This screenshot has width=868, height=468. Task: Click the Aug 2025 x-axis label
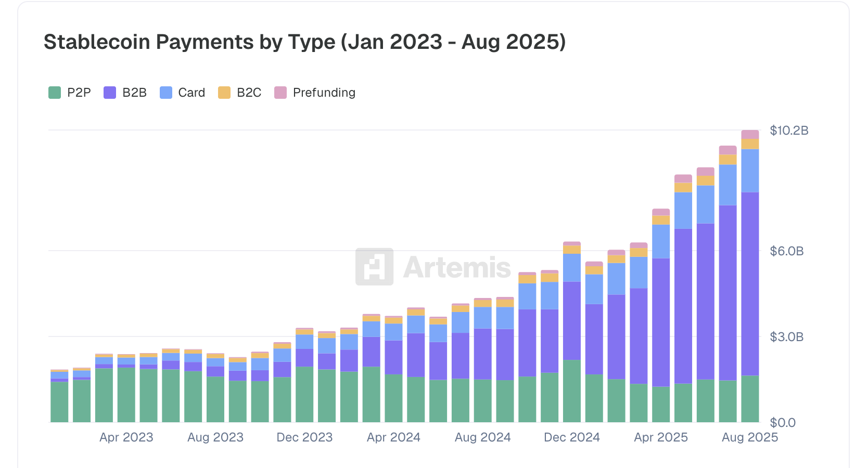pyautogui.click(x=749, y=437)
